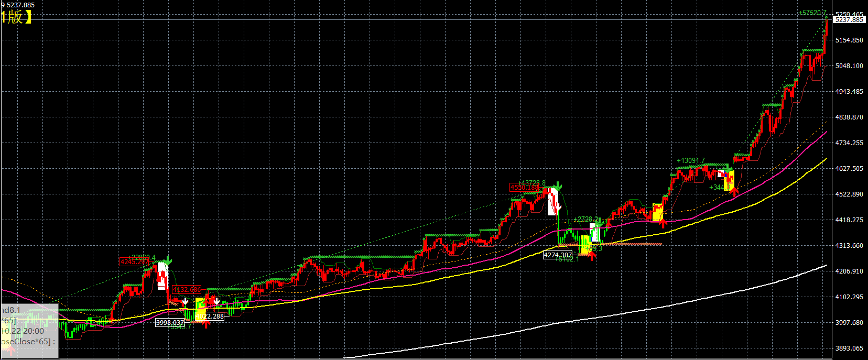The width and height of the screenshot is (868, 360).
Task: Select white highlight box below 4245.297 peak
Action: tap(163, 276)
